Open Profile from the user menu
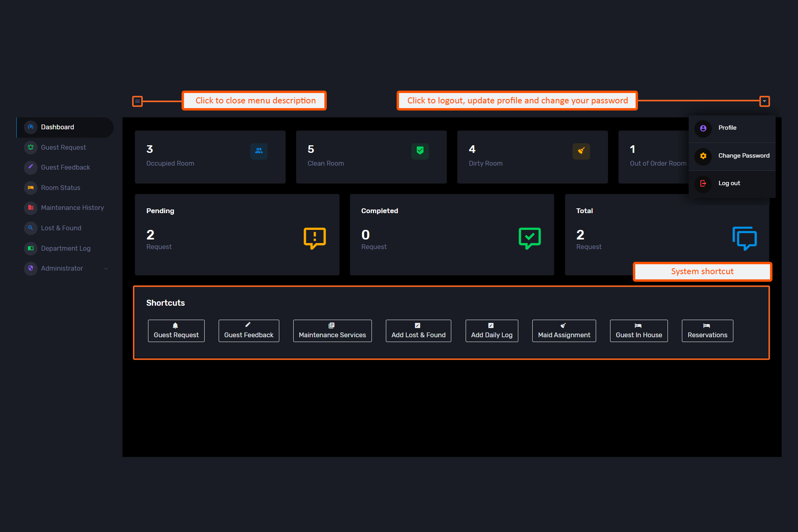The width and height of the screenshot is (798, 532). 727,128
